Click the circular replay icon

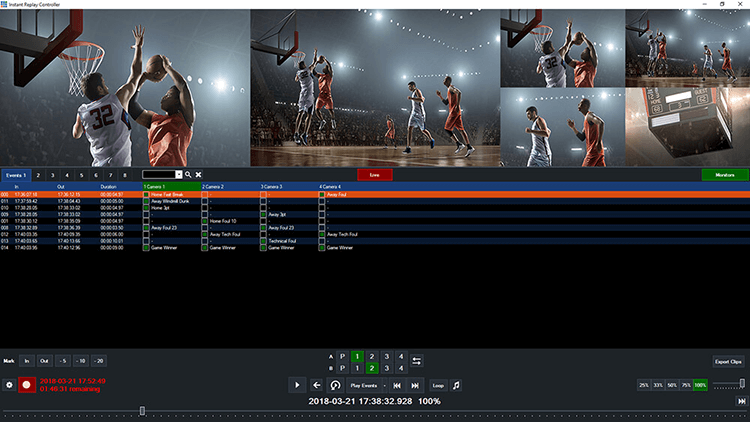coord(335,385)
